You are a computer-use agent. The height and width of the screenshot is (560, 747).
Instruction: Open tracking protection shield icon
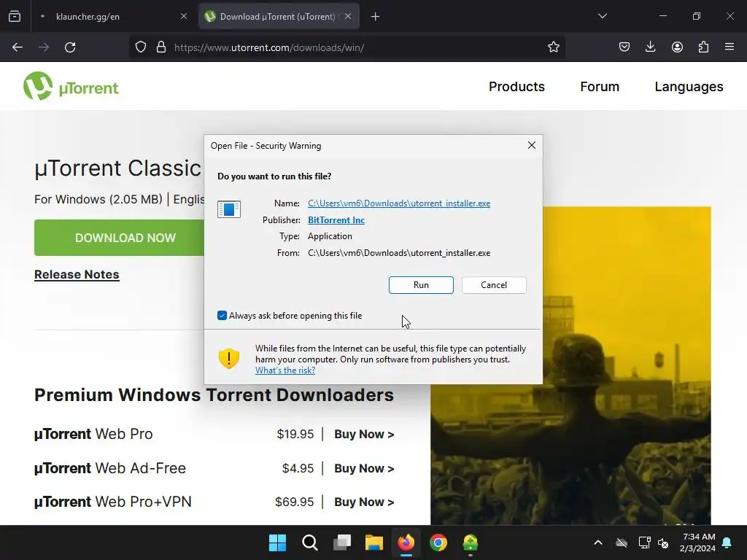(x=141, y=47)
